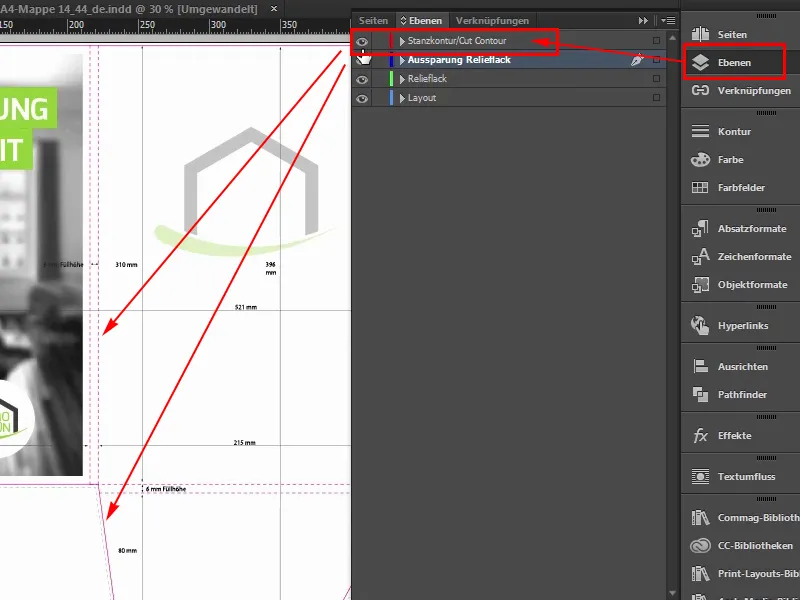Select the Stanzkontur/Cut Contour layer row
800x600 pixels.
point(509,41)
